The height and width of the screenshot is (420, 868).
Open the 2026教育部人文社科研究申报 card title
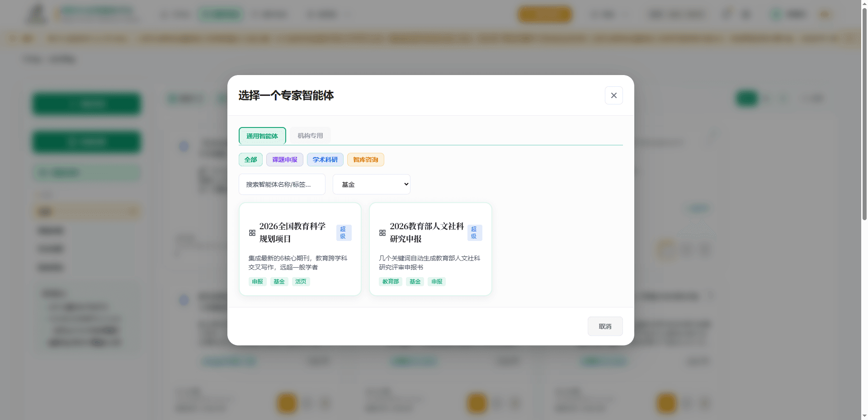click(x=427, y=232)
